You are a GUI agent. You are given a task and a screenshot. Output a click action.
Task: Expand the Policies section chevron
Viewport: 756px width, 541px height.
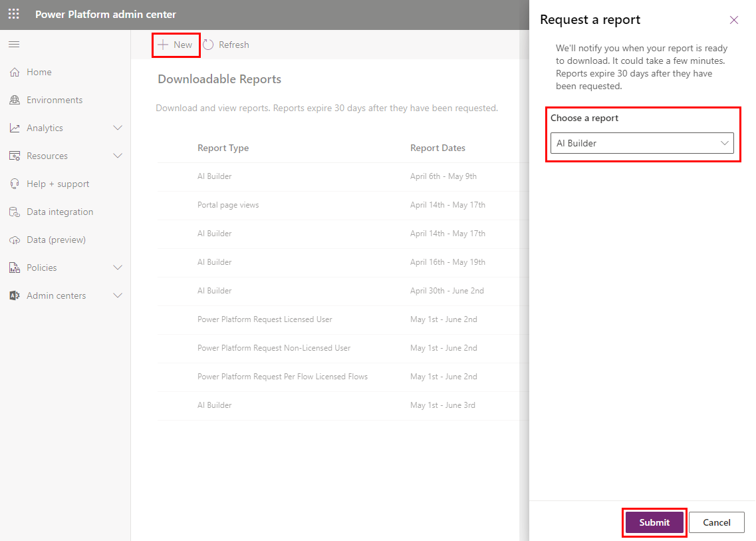click(118, 268)
